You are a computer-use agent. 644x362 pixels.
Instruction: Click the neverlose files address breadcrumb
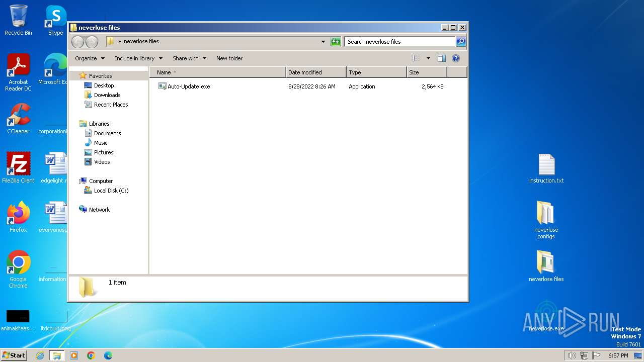click(x=141, y=42)
